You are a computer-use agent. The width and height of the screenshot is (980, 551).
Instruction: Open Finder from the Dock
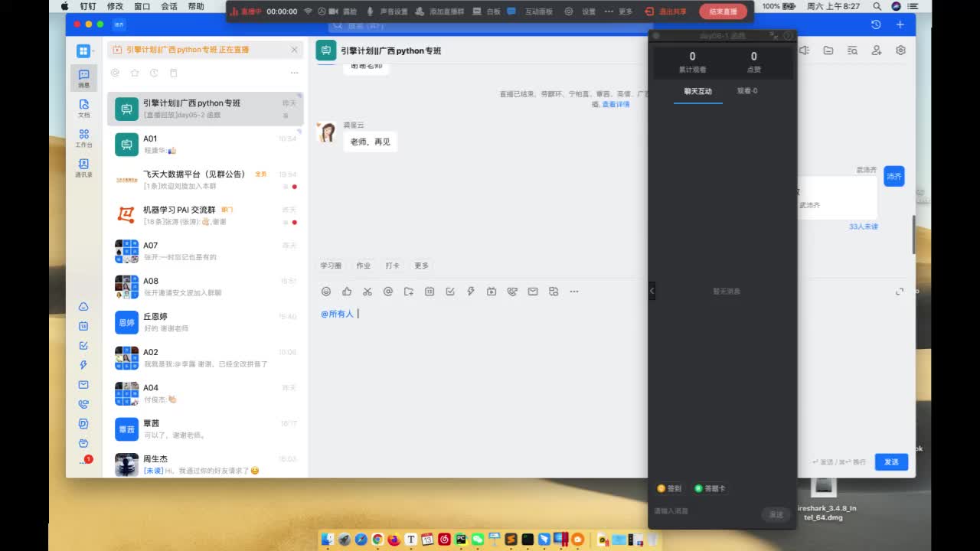coord(327,540)
